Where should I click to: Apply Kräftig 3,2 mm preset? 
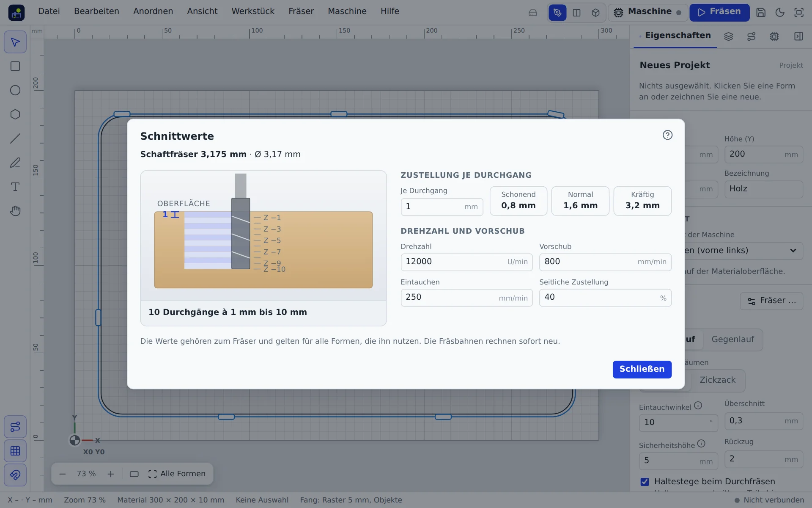click(x=642, y=201)
